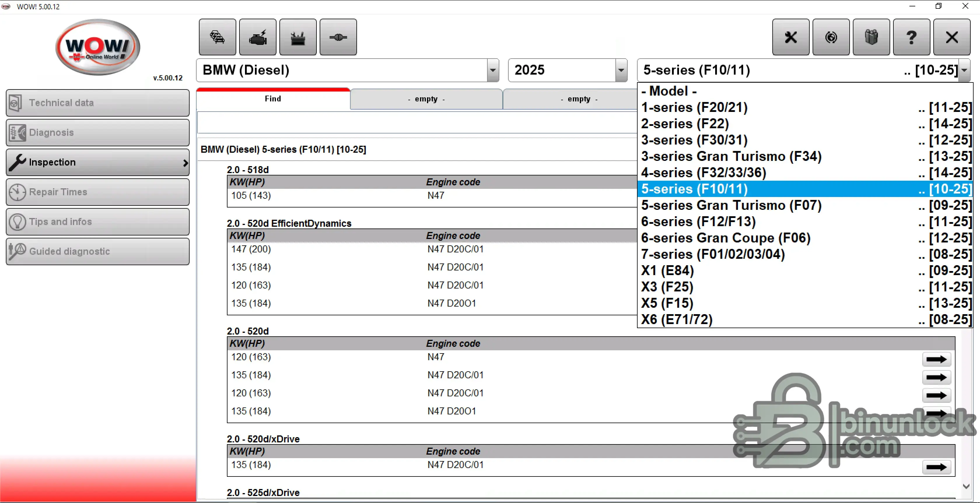Pick 4-series (F32/33/36) model
980x503 pixels.
(805, 173)
